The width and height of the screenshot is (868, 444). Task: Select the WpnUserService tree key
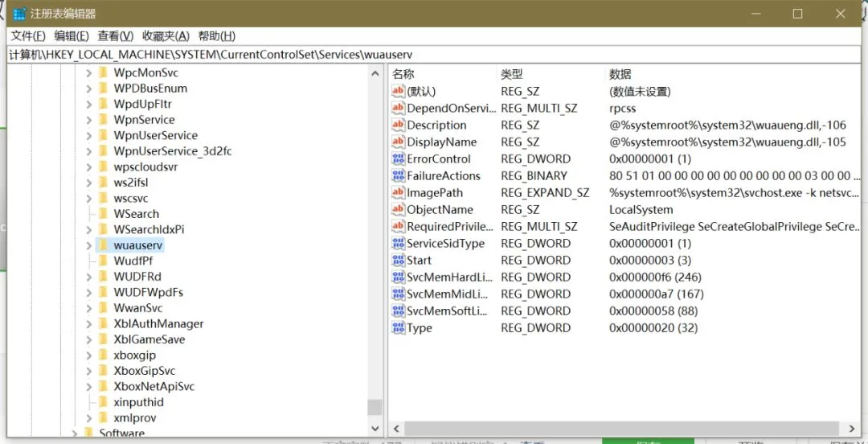(156, 135)
